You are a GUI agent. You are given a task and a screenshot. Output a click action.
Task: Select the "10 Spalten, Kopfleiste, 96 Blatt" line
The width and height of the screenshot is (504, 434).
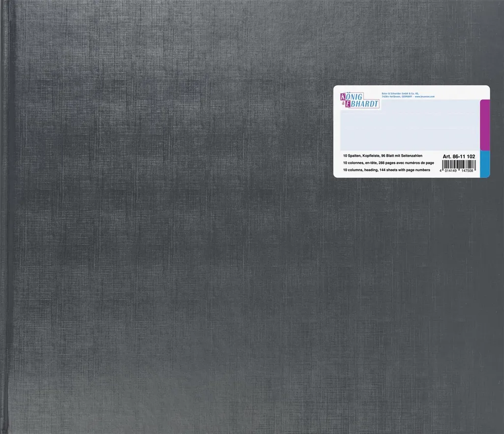click(x=382, y=156)
